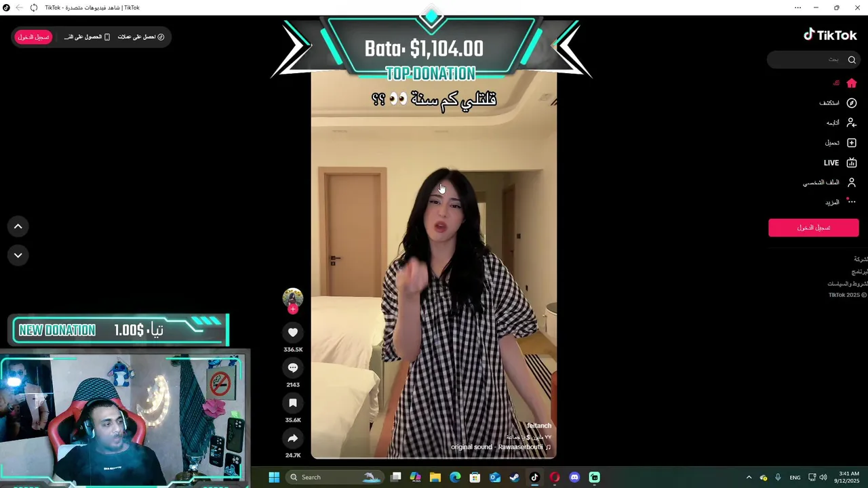Switch ENG input language indicator
Image resolution: width=868 pixels, height=488 pixels.
(795, 477)
